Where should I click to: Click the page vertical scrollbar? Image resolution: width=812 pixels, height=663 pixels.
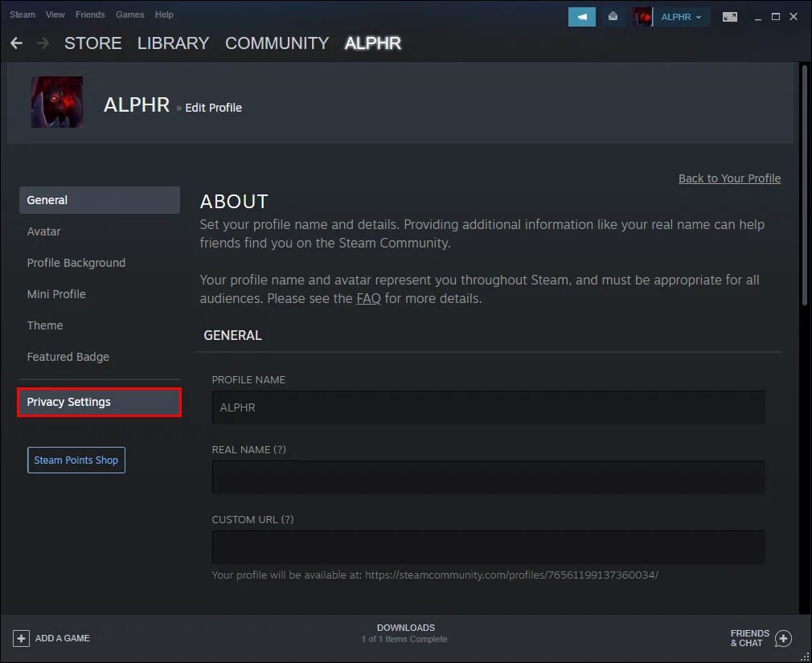click(x=805, y=186)
